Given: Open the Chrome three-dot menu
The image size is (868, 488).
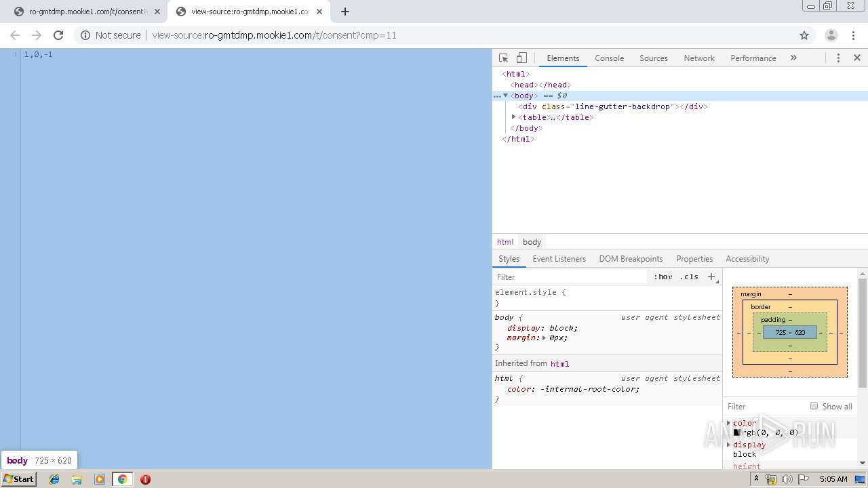Looking at the screenshot, I should [852, 35].
